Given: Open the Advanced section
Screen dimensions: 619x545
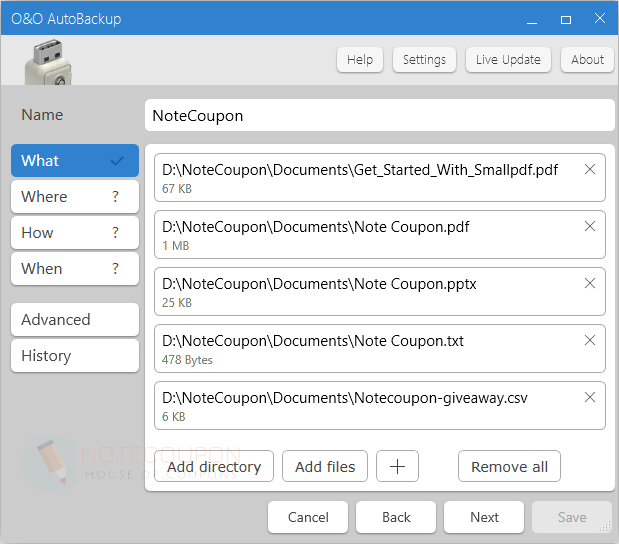Looking at the screenshot, I should (x=75, y=320).
